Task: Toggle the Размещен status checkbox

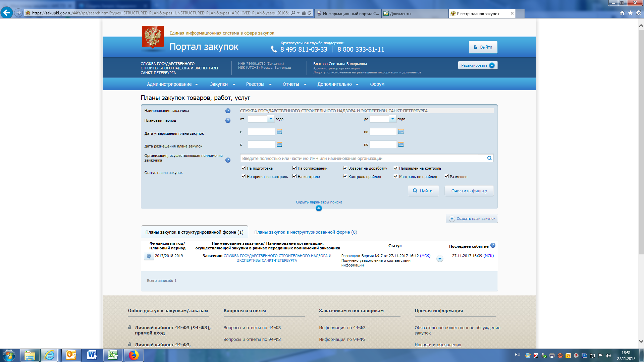Action: 447,176
